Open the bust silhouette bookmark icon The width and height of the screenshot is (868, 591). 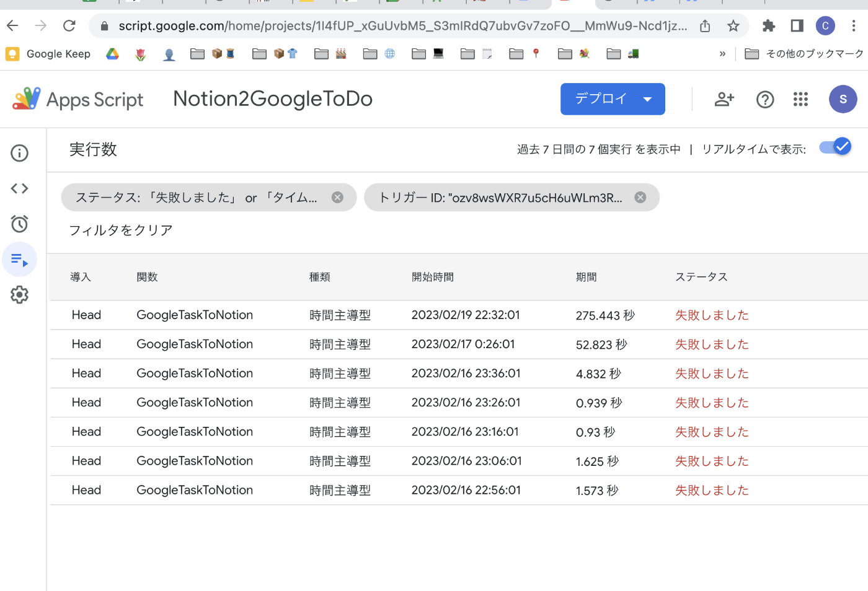[x=169, y=55]
